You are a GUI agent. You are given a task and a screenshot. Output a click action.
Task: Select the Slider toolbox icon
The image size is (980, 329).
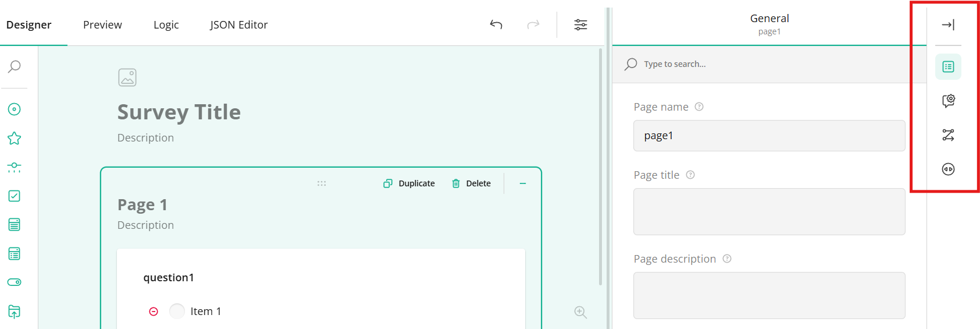(x=15, y=167)
